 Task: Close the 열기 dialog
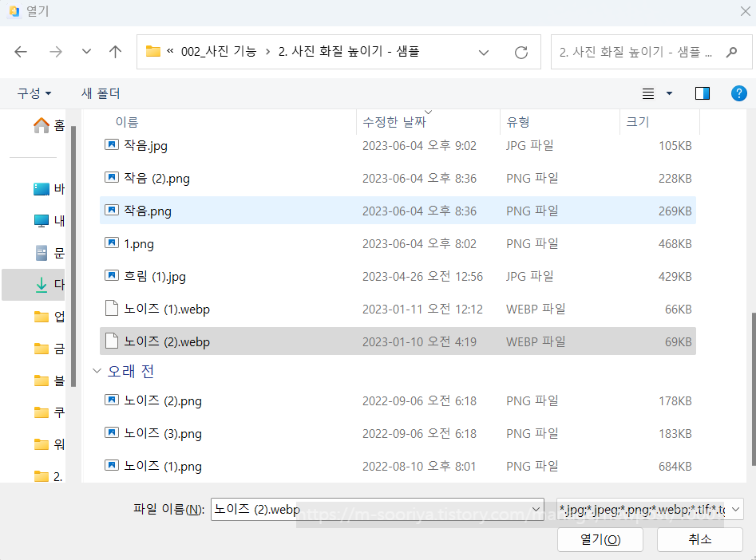(x=746, y=11)
